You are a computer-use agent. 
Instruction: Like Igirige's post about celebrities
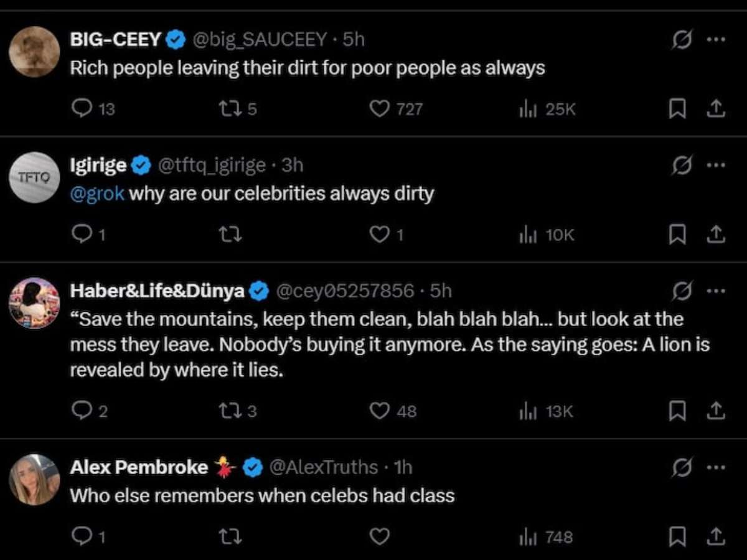[x=379, y=235]
